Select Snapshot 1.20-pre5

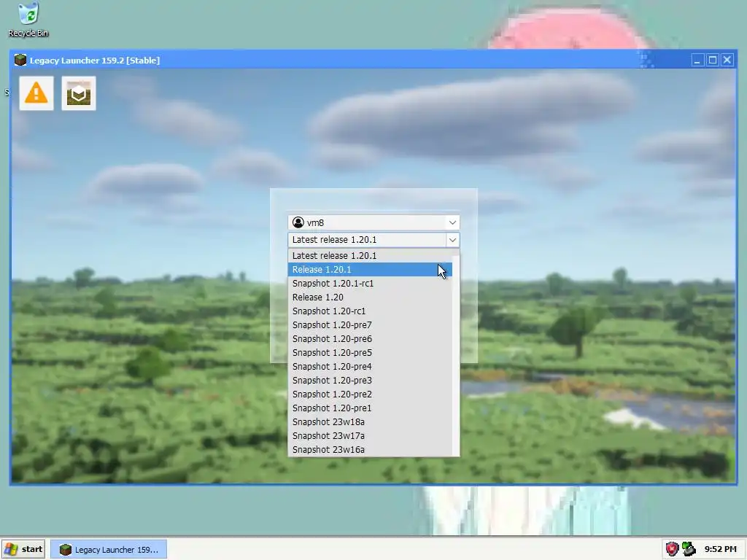[370, 352]
